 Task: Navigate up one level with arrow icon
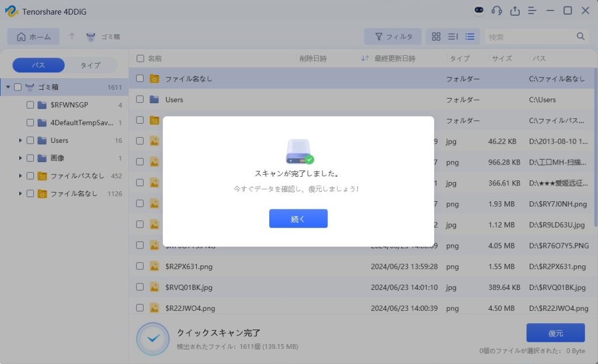[x=72, y=37]
